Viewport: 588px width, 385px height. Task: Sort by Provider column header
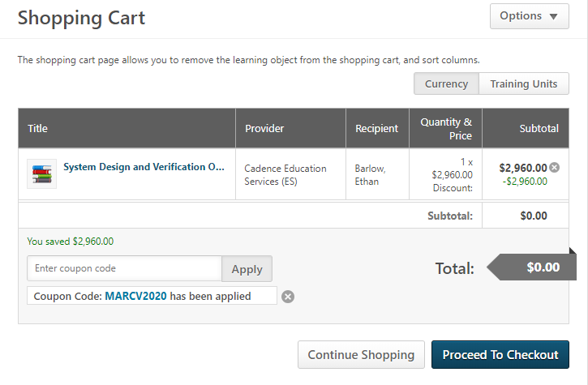(x=264, y=128)
